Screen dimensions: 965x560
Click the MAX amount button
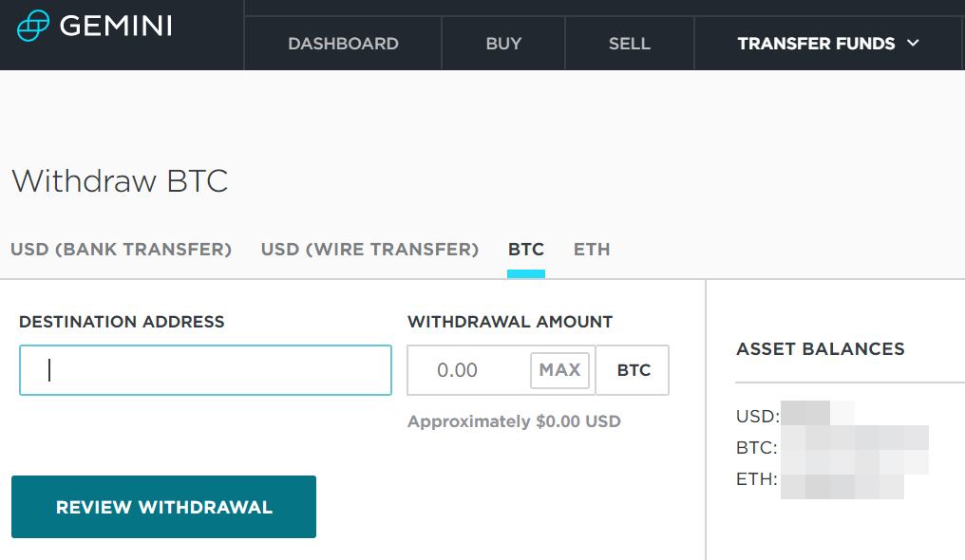coord(560,370)
